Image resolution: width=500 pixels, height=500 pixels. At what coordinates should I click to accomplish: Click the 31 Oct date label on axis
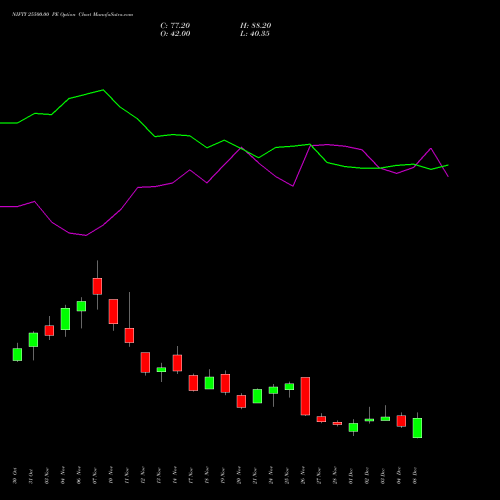[x=31, y=476]
